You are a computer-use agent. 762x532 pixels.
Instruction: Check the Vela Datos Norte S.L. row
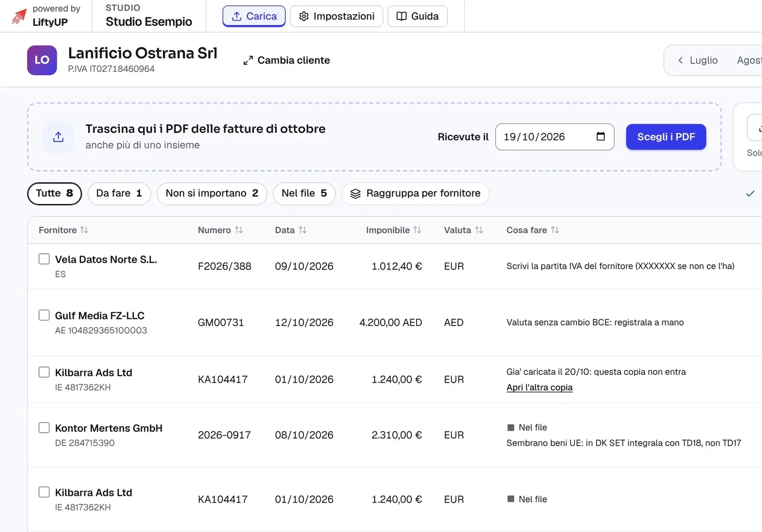pos(44,259)
